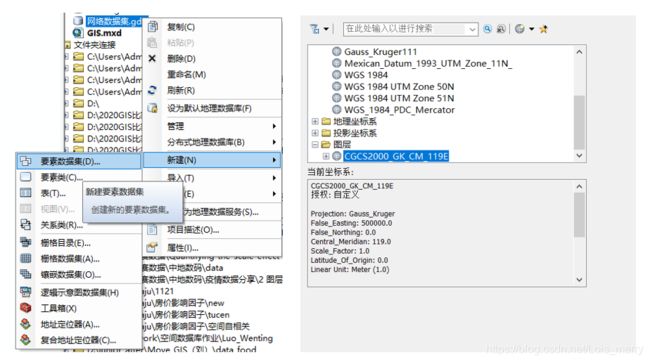Viewport: 650px width, 362px height.
Task: Click the address locator icon beside 地址定位器(A)
Action: [x=26, y=324]
